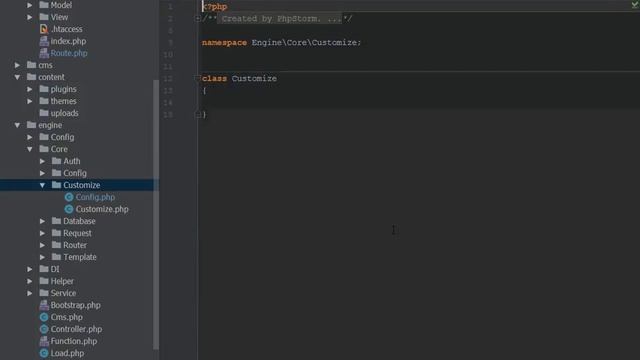Click the Customize folder icon

coord(57,185)
